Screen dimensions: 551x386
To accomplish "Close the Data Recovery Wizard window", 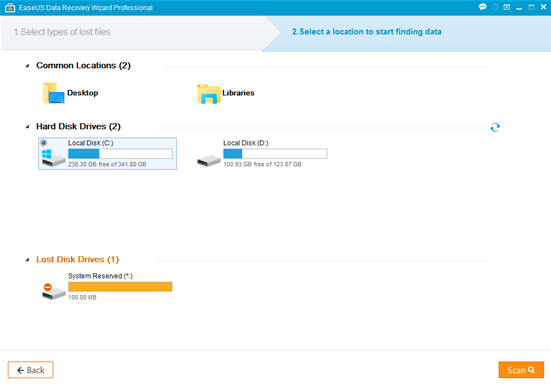I will pyautogui.click(x=543, y=7).
